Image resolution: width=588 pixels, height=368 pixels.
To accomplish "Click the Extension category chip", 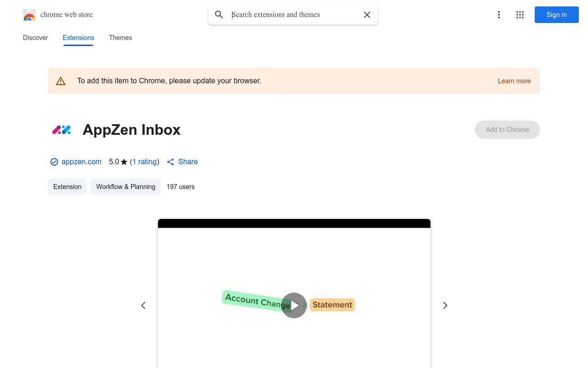I will [x=67, y=187].
